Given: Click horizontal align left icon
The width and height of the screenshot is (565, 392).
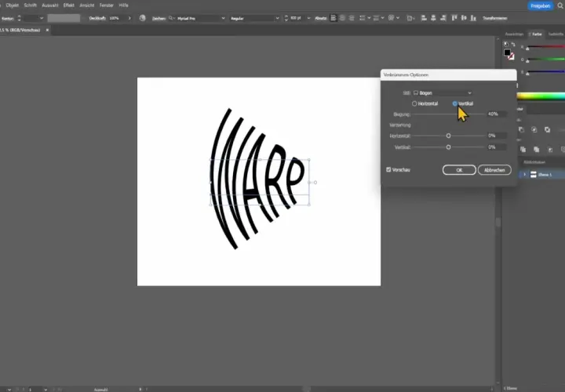Looking at the screenshot, I should coord(424,18).
